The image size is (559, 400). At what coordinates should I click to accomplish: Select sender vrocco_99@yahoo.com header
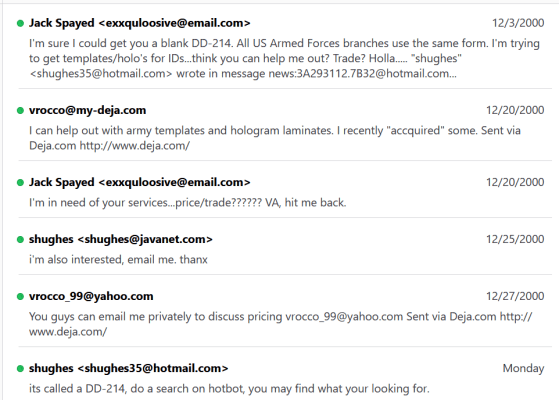[x=91, y=296]
